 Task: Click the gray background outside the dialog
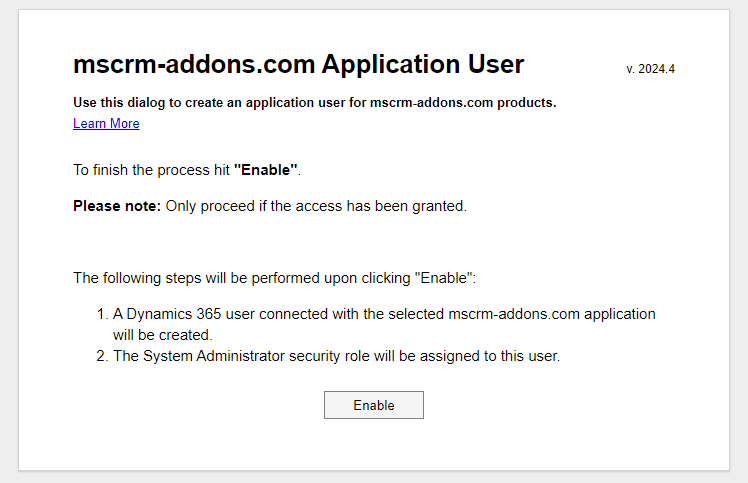coord(738,239)
